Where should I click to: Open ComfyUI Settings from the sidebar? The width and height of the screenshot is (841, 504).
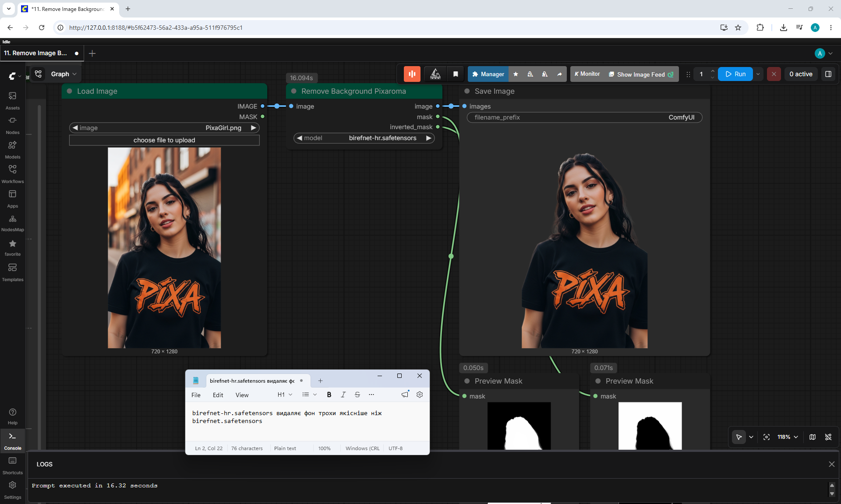click(x=13, y=490)
